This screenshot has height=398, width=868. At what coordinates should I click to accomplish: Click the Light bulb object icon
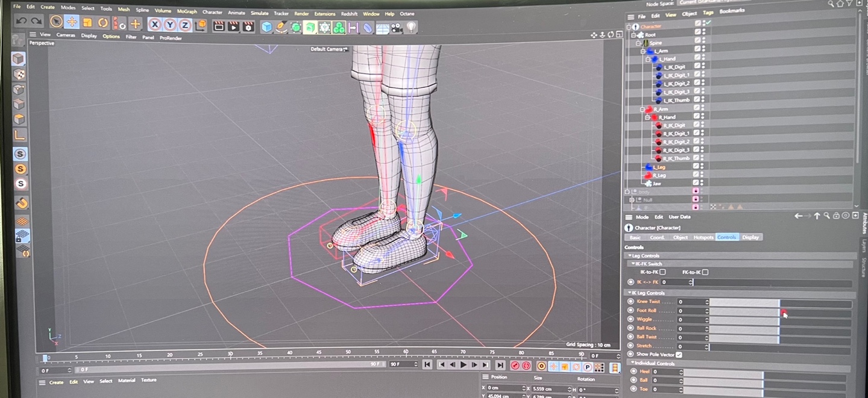pos(411,27)
